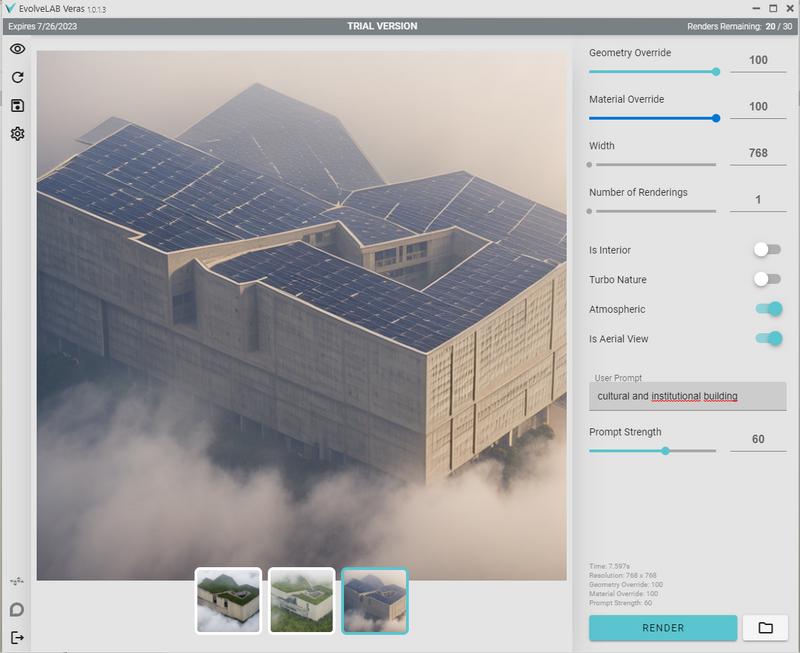Screen dimensions: 800x653
Task: Click the small network nodes icon in sidebar
Action: pyautogui.click(x=17, y=581)
